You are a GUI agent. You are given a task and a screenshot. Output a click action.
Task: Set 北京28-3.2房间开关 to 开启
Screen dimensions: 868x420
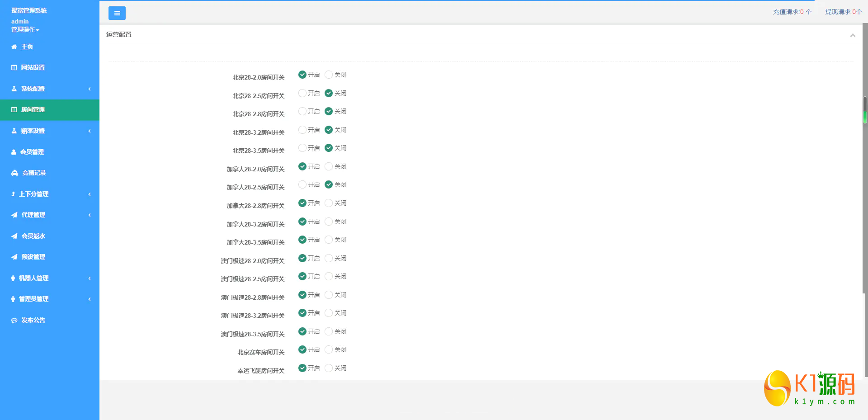coord(302,130)
